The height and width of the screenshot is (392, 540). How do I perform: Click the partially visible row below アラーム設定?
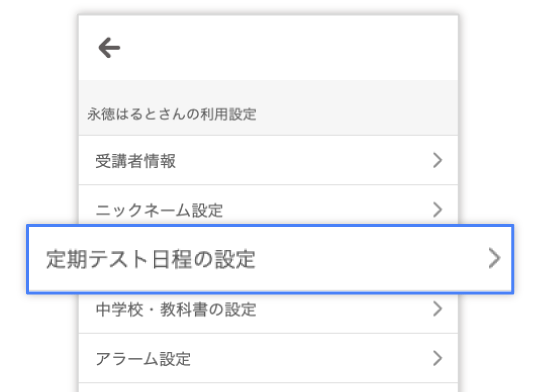(268, 388)
